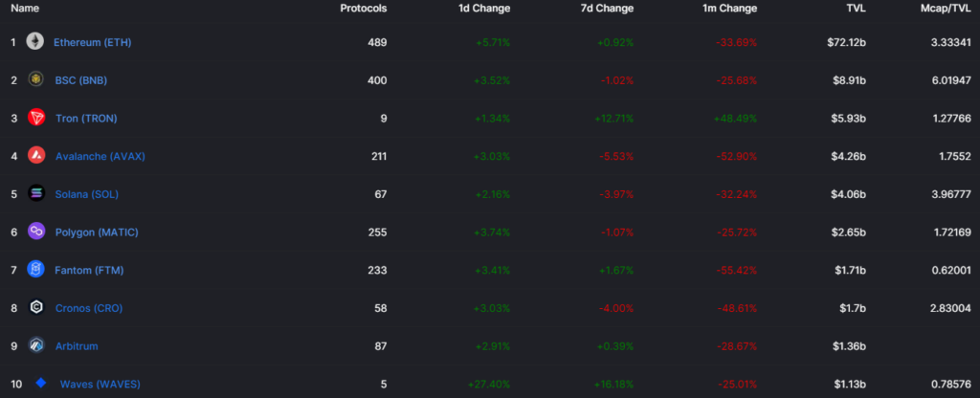Viewport: 980px width, 398px height.
Task: Click the blue Waves diamond icon
Action: tap(41, 384)
